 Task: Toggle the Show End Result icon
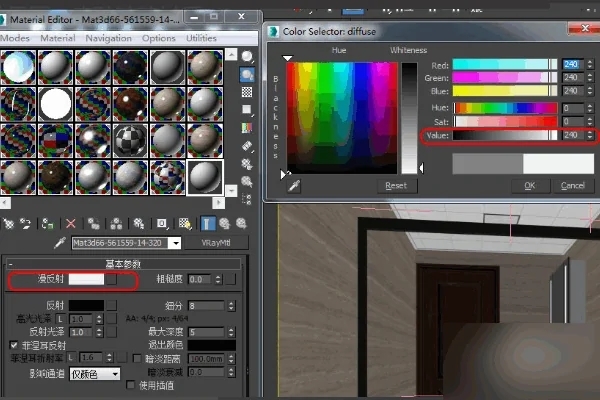[x=208, y=224]
